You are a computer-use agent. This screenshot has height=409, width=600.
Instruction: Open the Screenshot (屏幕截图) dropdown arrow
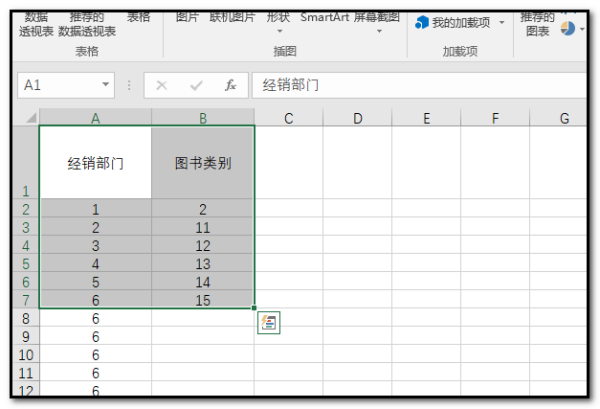[379, 31]
